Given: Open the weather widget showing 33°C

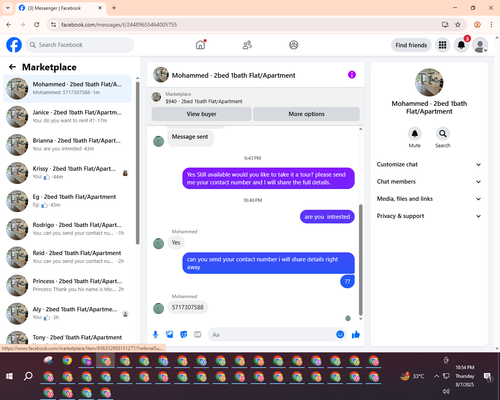Looking at the screenshot, I should pos(413,376).
